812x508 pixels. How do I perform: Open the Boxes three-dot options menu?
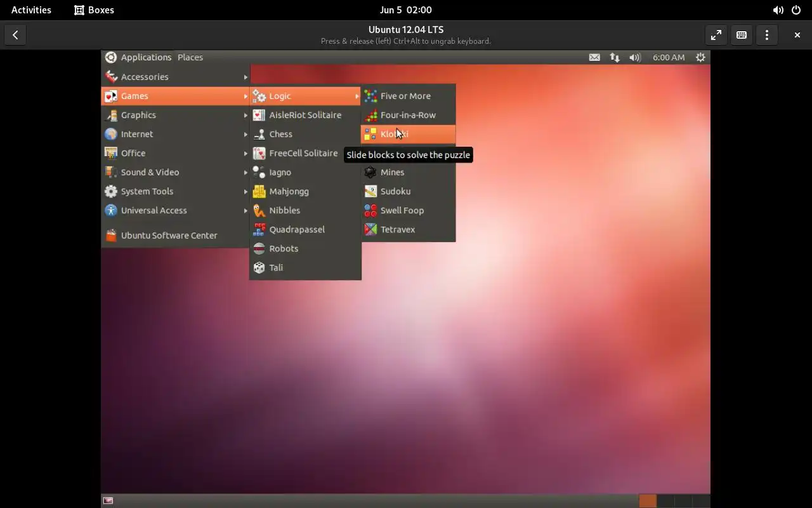pyautogui.click(x=767, y=35)
